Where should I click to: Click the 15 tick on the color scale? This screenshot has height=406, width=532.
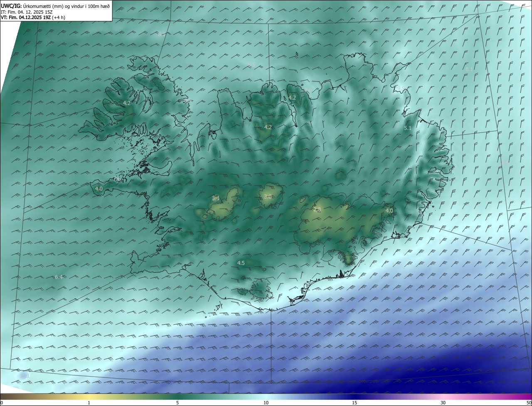(x=355, y=403)
